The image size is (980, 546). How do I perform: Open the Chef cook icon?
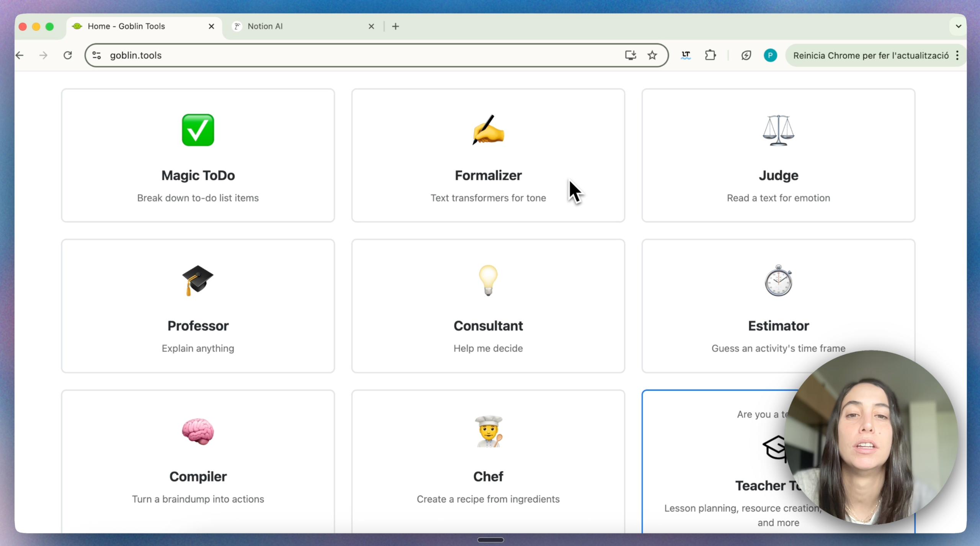(x=488, y=431)
